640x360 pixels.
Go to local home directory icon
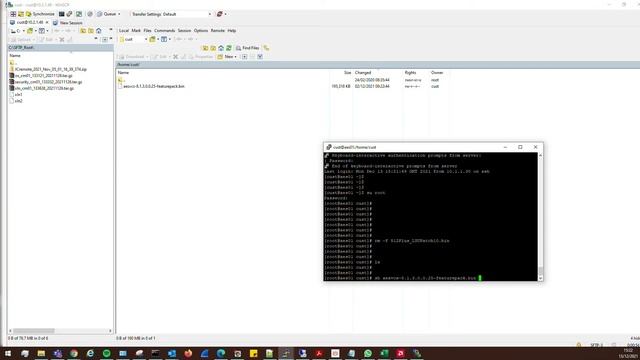click(98, 31)
